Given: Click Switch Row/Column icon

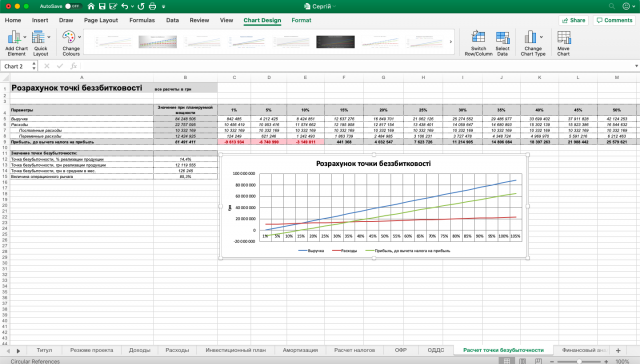Looking at the screenshot, I should (x=478, y=38).
